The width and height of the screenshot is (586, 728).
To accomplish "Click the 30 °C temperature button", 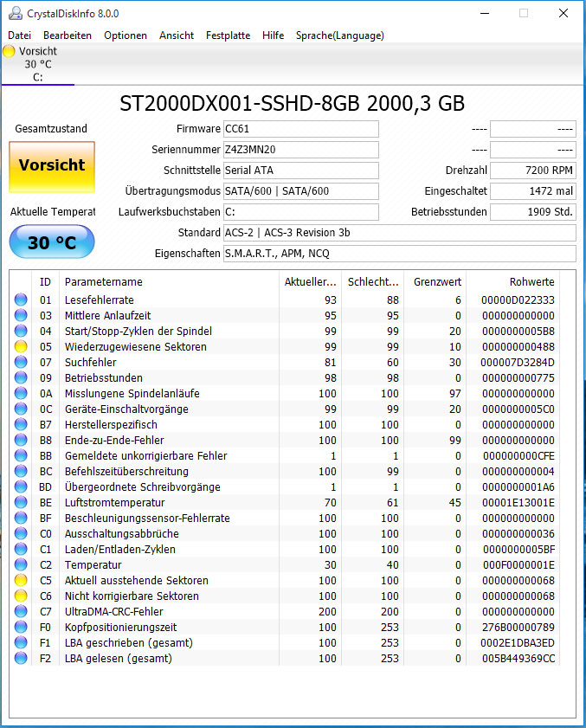I will tap(52, 242).
